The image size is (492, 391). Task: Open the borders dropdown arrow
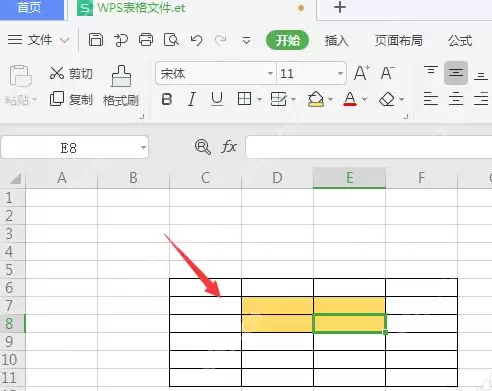(x=259, y=99)
